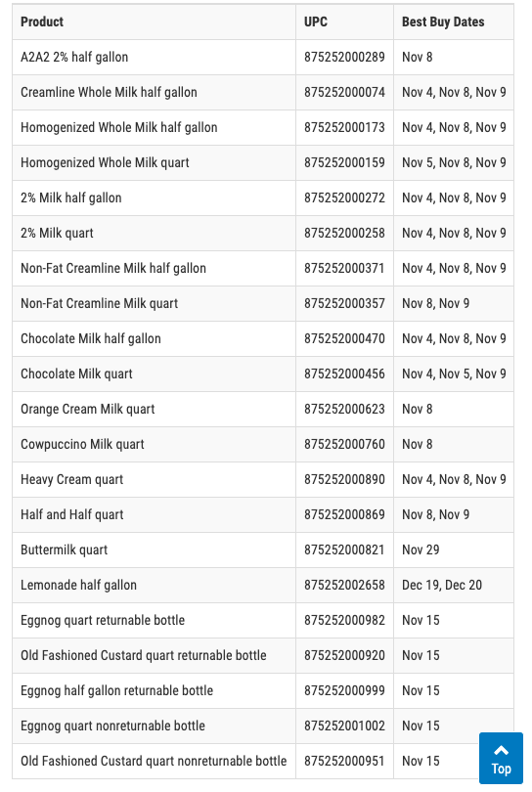Select Half and Half quart entry
The image size is (532, 792).
click(x=71, y=514)
